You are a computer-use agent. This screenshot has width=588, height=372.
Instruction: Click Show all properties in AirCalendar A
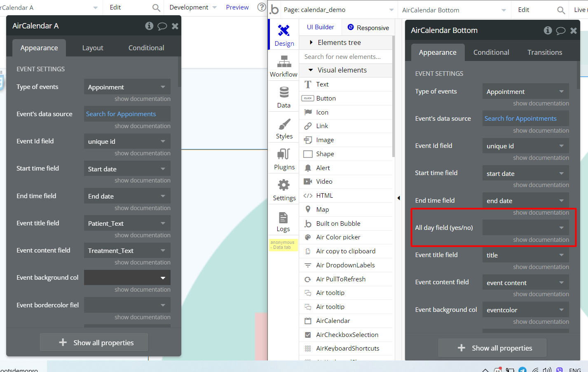94,342
